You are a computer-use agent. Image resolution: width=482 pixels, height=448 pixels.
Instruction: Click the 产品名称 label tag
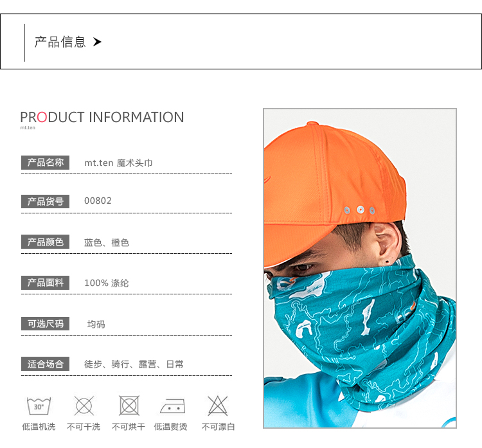pos(45,163)
